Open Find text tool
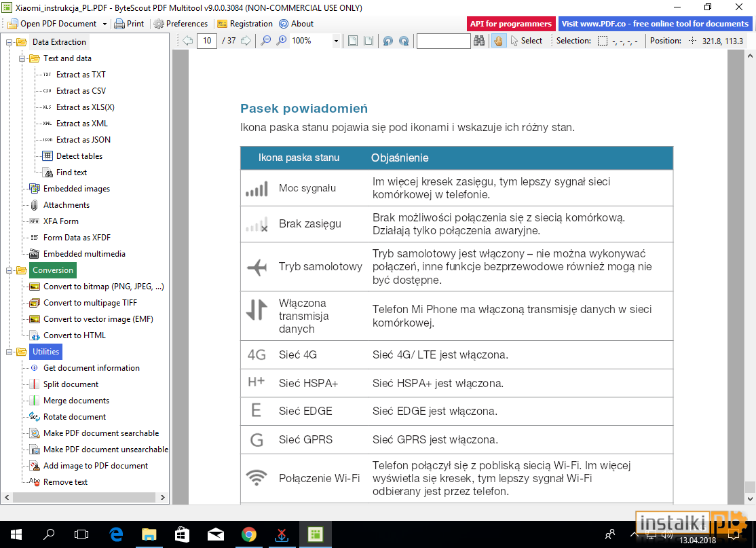 click(x=71, y=172)
